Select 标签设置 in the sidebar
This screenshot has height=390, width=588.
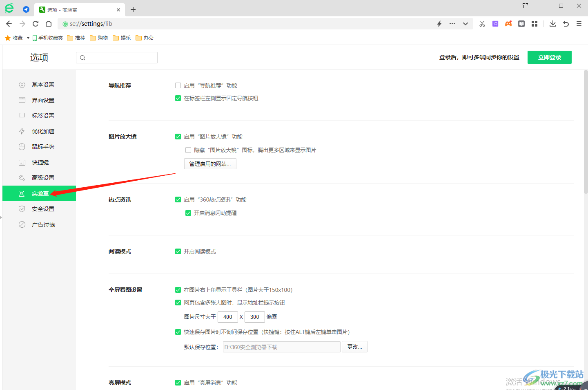(39, 116)
